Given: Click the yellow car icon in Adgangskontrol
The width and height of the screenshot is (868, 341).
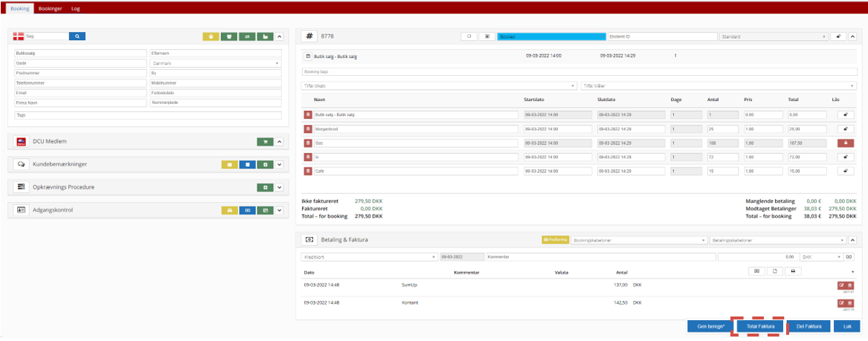Looking at the screenshot, I should [230, 210].
